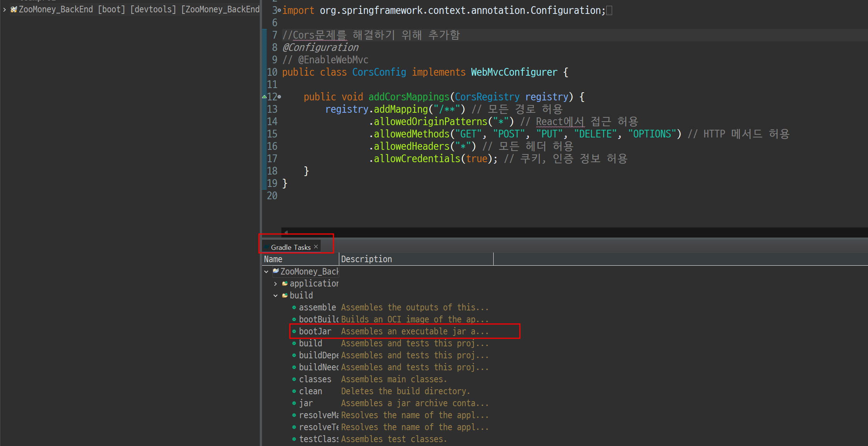Select the jar task row

pos(306,403)
